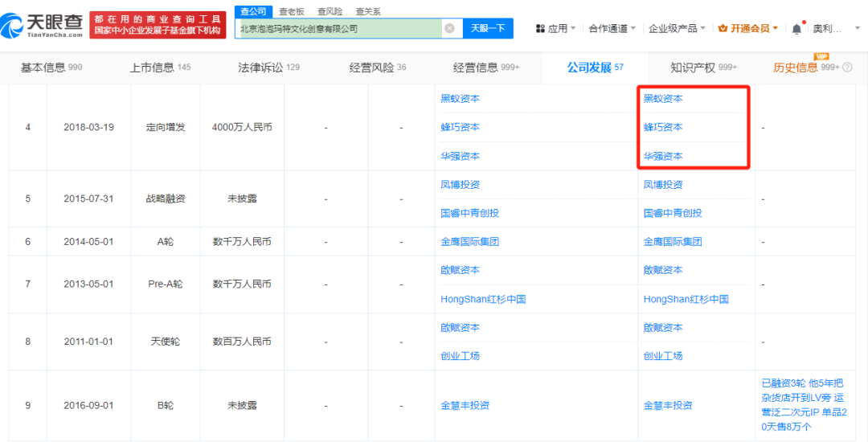Open the 知识产权 tab

(703, 68)
